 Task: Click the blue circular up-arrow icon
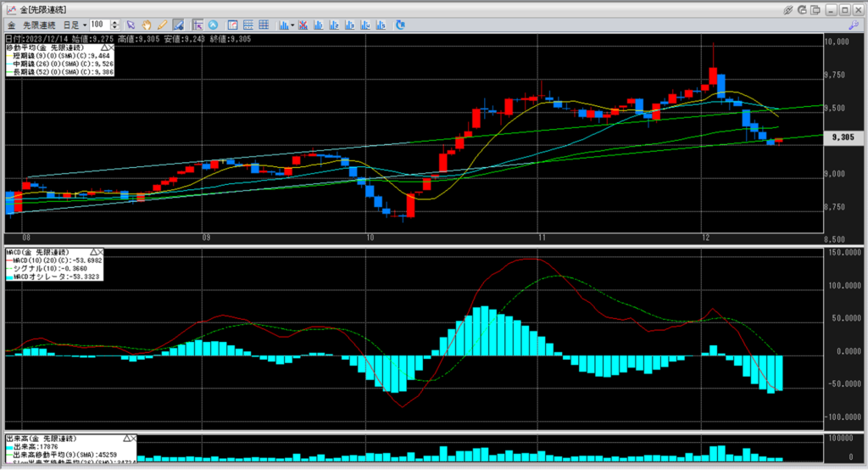[212, 25]
